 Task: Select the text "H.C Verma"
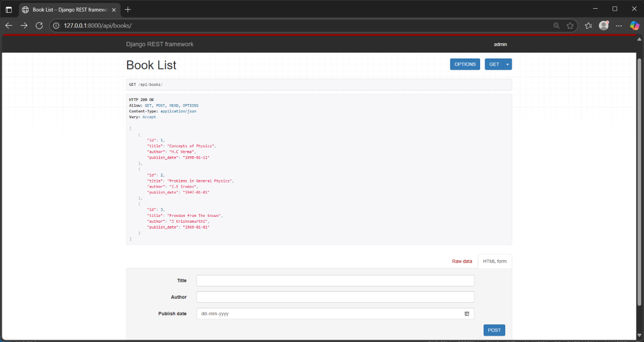[183, 152]
